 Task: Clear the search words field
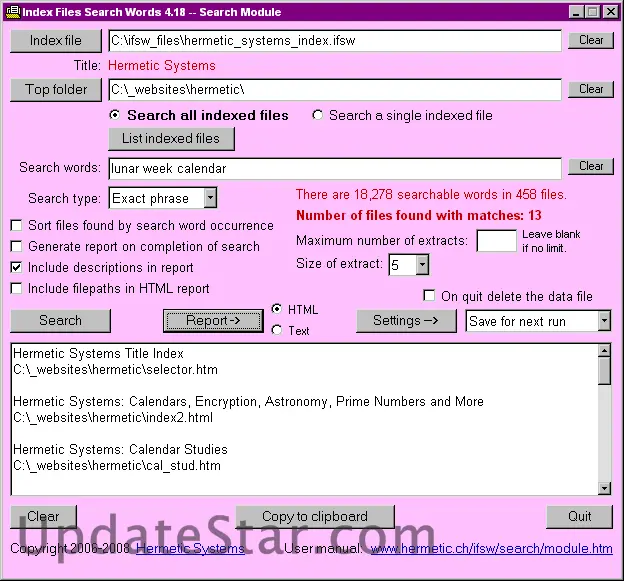[591, 166]
